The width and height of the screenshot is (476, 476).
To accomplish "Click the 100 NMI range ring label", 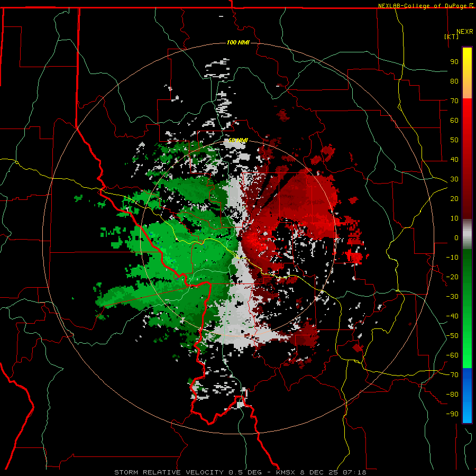I will [x=238, y=42].
